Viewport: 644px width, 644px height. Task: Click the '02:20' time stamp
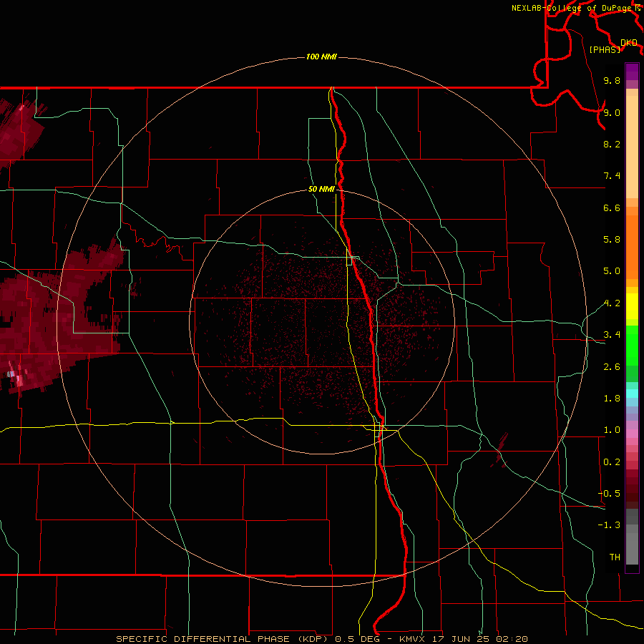tap(512, 639)
